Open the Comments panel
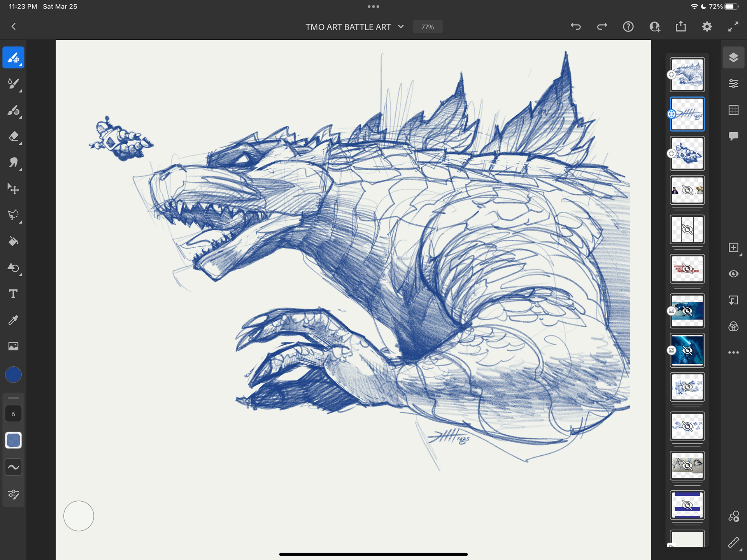This screenshot has width=747, height=560. [733, 136]
